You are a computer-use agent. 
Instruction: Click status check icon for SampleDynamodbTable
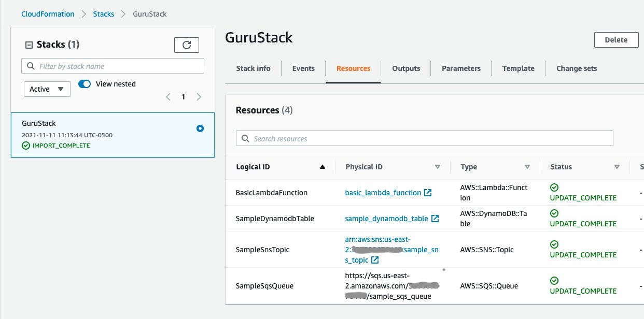(x=554, y=213)
